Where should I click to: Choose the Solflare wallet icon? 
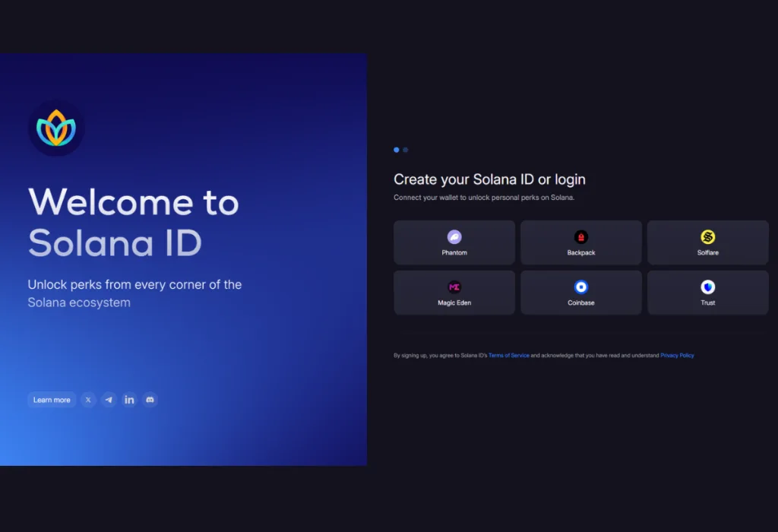707,237
